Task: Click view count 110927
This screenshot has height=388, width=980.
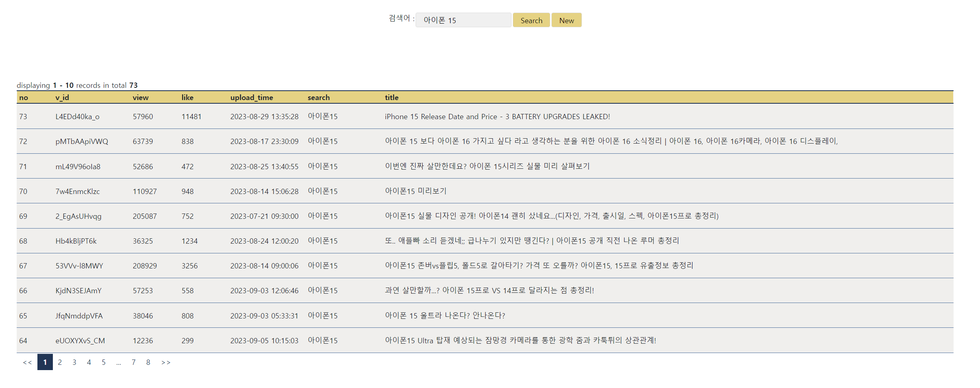Action: [145, 192]
